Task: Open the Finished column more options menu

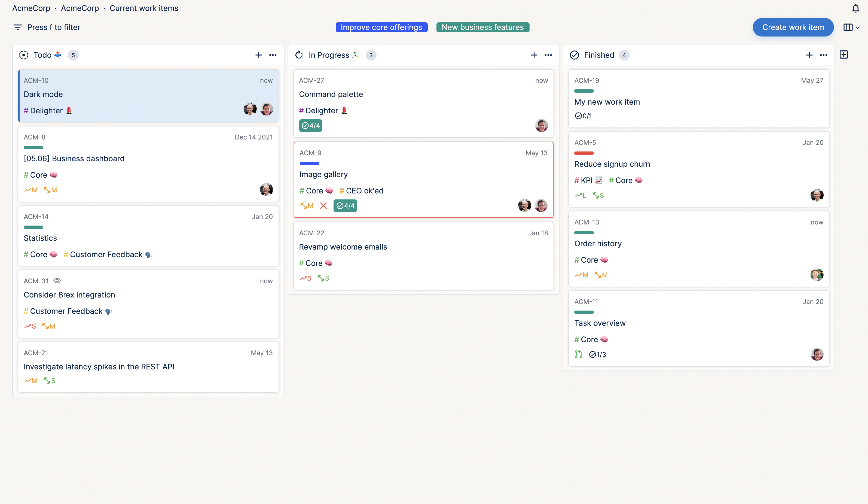Action: coord(824,55)
